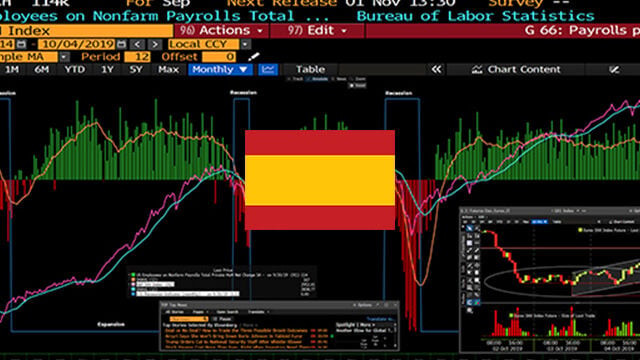Switch to Table in small futures chart
Viewport: 640px width, 360px height.
557,222
